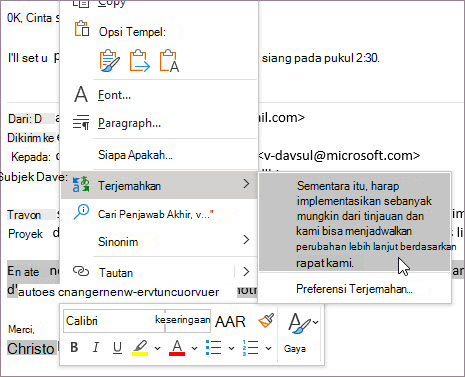
Task: Open highlight color dropdown arrow
Action: [158, 348]
